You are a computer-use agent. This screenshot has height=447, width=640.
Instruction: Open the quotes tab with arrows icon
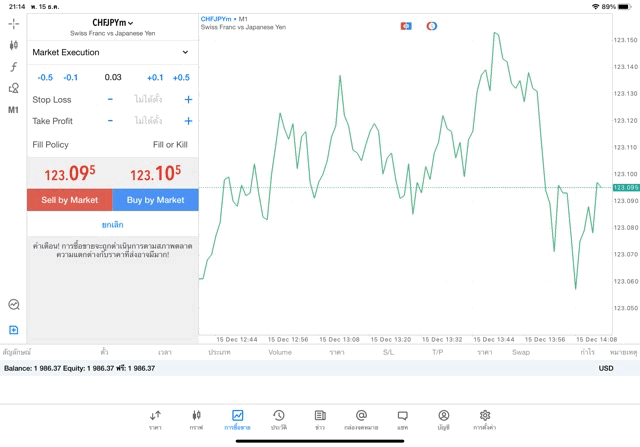pyautogui.click(x=155, y=420)
